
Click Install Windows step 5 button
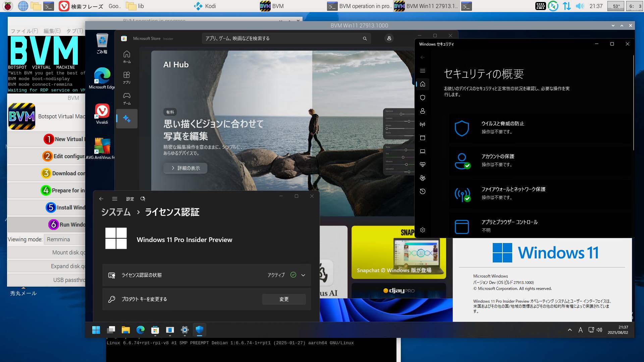click(x=47, y=207)
